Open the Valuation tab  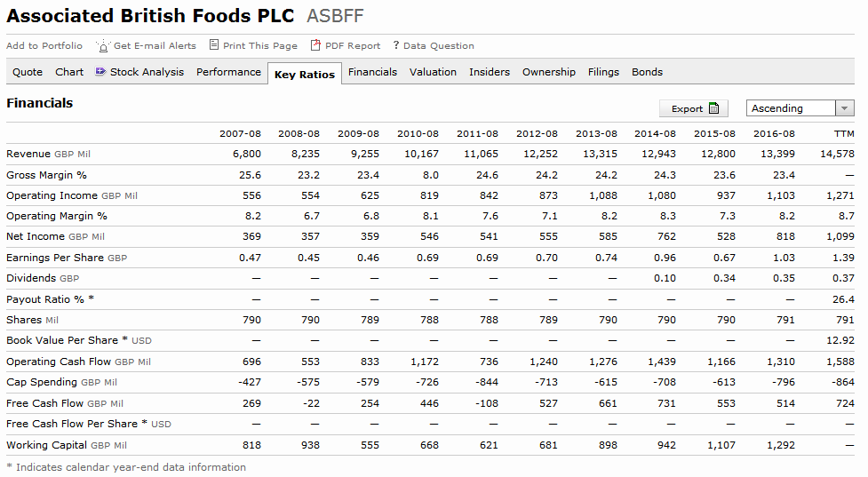click(433, 72)
